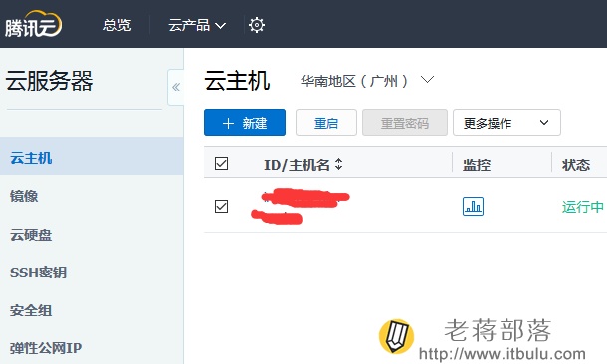Viewport: 607px width, 364px height.
Task: Open SSH密钥 in the sidebar
Action: click(39, 273)
